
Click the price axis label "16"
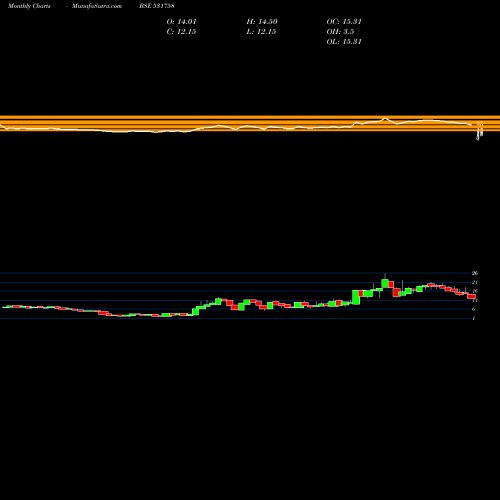475,291
